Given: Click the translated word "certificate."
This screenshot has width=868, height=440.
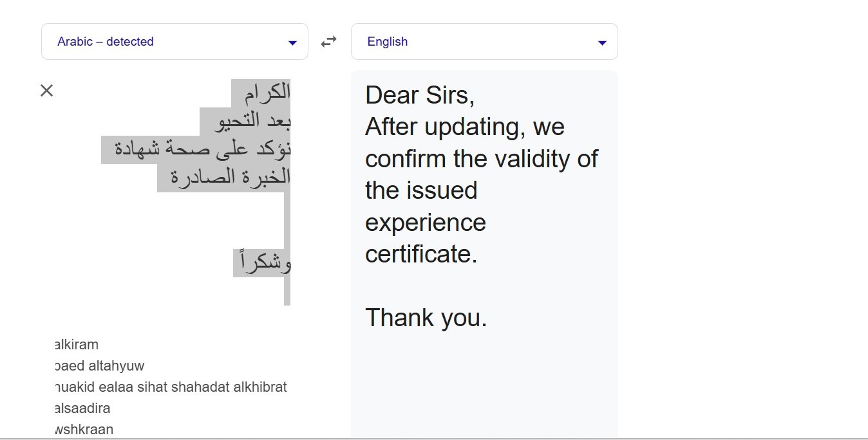Looking at the screenshot, I should click(x=421, y=254).
